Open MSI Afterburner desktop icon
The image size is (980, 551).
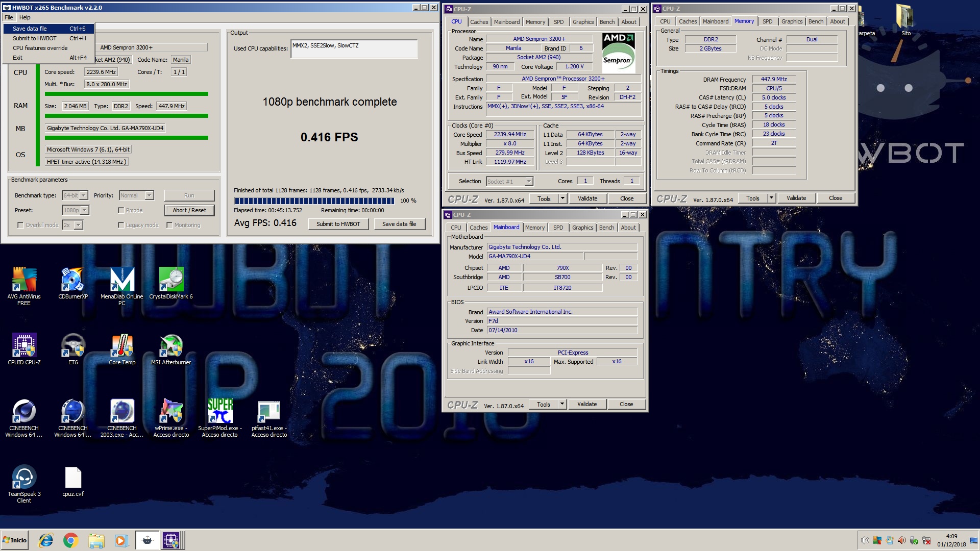tap(171, 349)
